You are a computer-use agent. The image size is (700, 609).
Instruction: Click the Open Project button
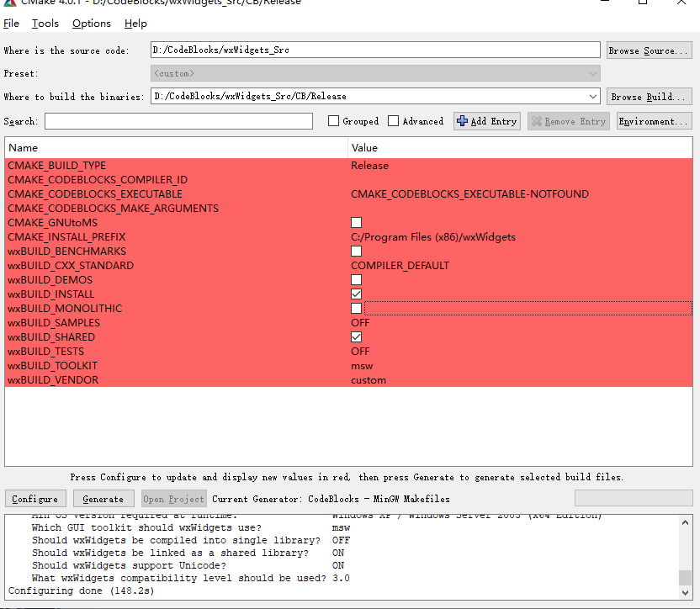tap(174, 499)
